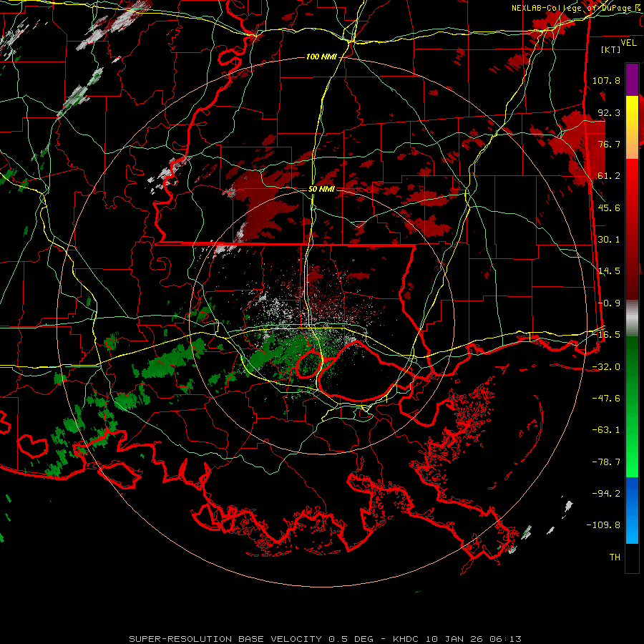Click the -78.7 velocity legend value
Viewport: 644px width, 644px height.
coord(606,462)
